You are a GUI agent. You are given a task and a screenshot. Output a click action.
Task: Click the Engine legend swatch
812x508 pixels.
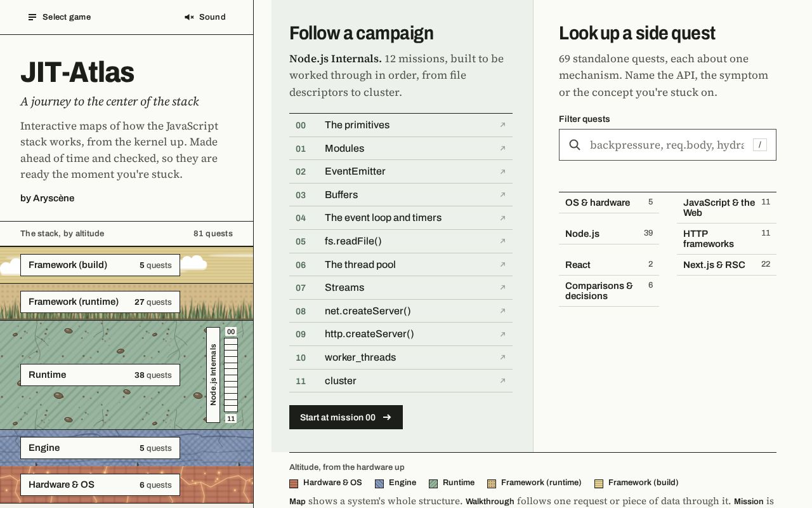pyautogui.click(x=379, y=483)
